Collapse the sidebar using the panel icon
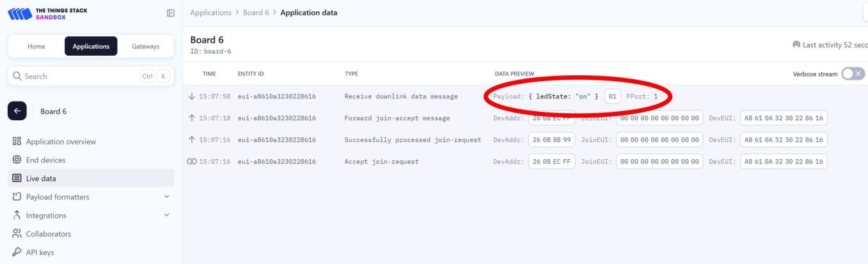Image resolution: width=868 pixels, height=264 pixels. (170, 13)
